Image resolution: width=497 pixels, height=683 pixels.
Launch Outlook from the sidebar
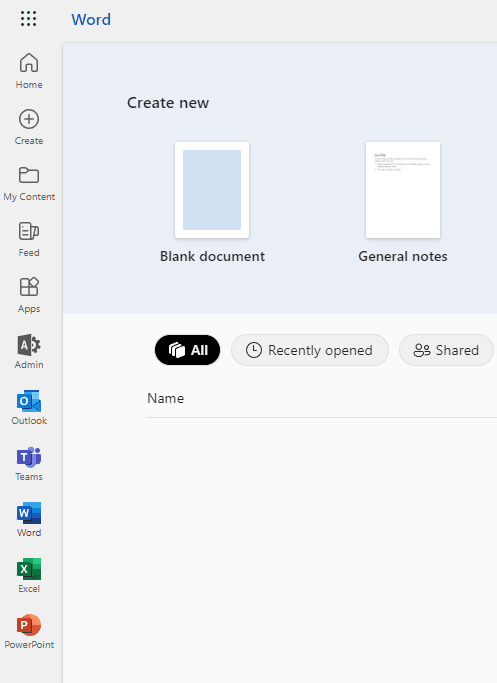point(29,408)
